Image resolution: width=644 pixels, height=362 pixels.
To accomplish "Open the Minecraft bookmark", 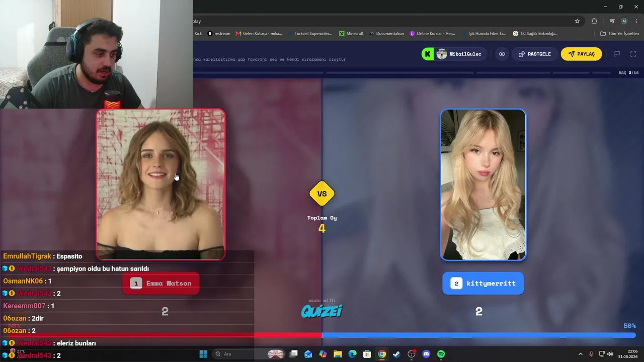I will tap(351, 34).
